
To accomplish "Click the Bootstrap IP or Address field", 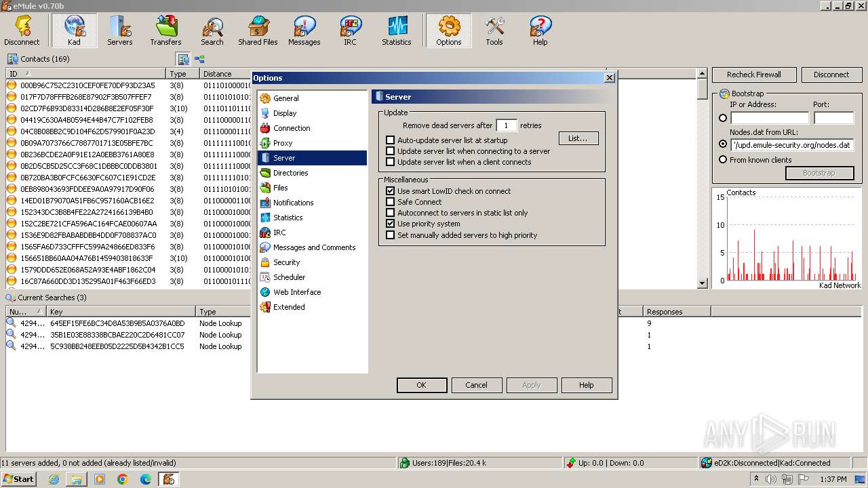I will 770,118.
